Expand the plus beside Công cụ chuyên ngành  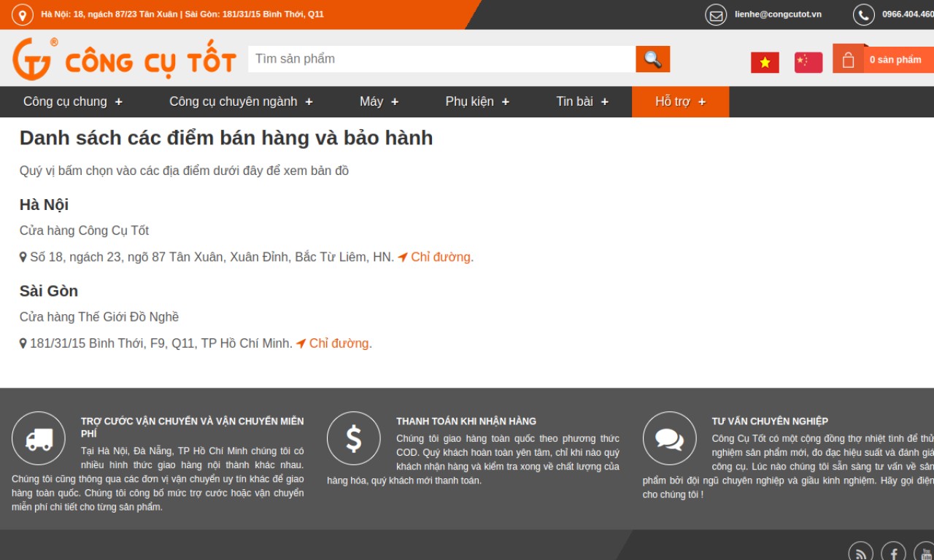(309, 102)
